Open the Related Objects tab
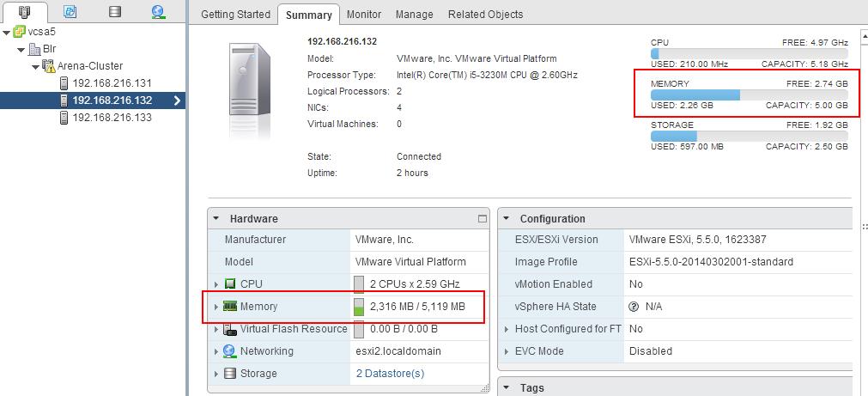868x396 pixels. [485, 15]
